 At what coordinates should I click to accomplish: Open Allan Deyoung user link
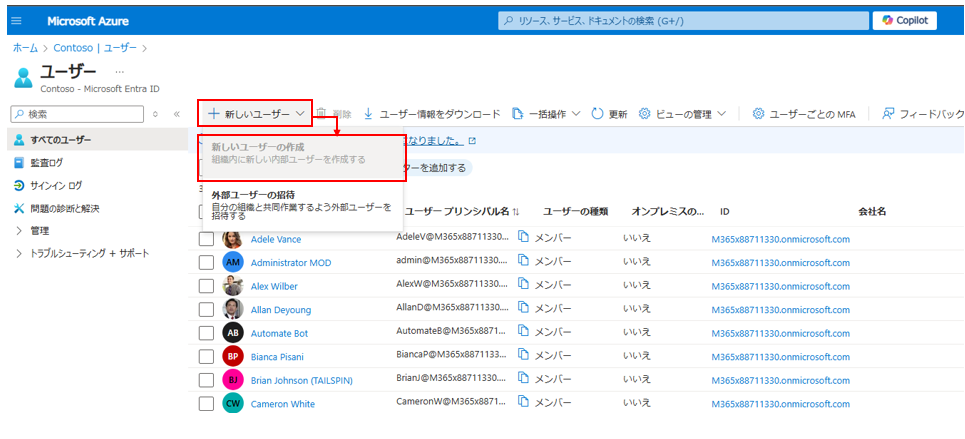pos(281,310)
